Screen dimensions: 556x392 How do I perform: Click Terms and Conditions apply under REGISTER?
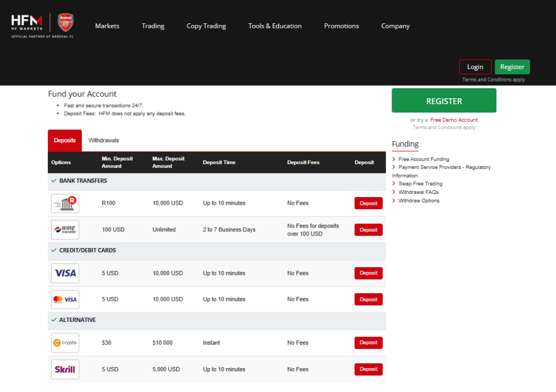pyautogui.click(x=444, y=127)
